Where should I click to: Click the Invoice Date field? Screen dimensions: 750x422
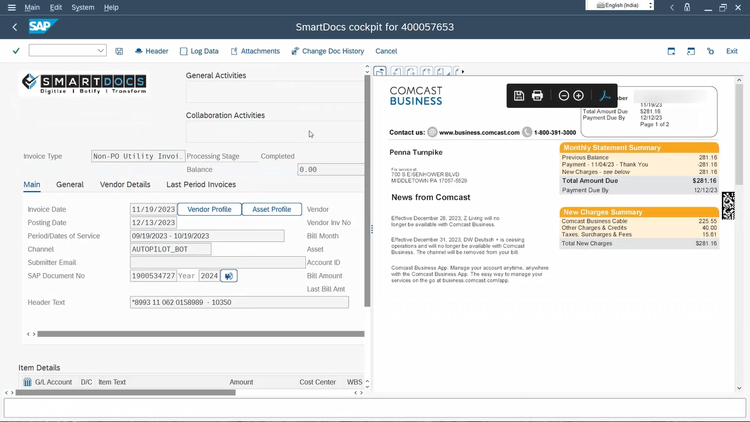click(x=153, y=209)
